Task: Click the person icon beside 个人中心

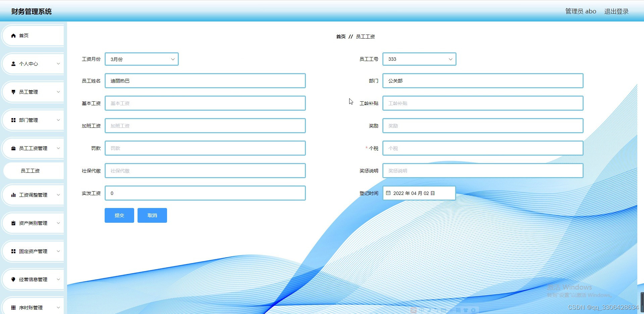Action: point(13,64)
